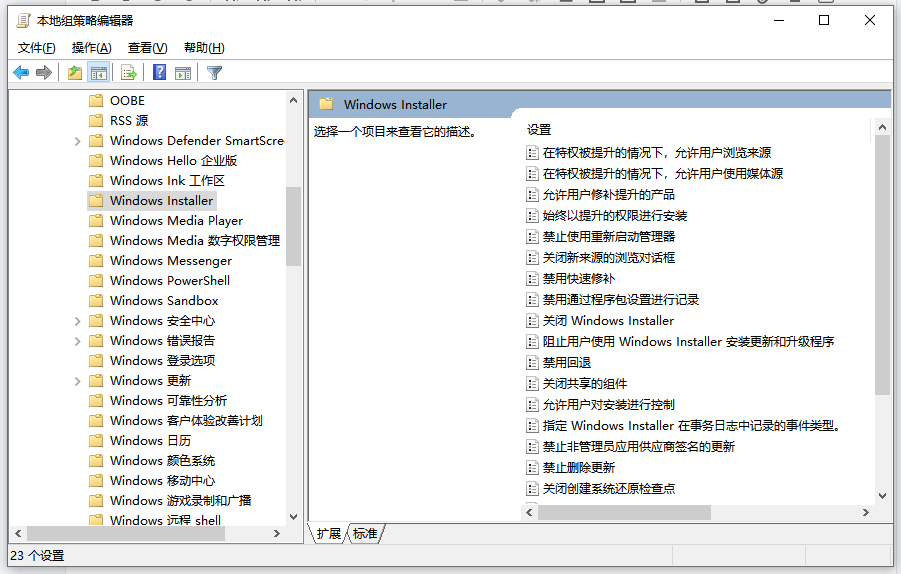Click settings list scroll down arrow
This screenshot has height=574, width=901.
click(883, 496)
